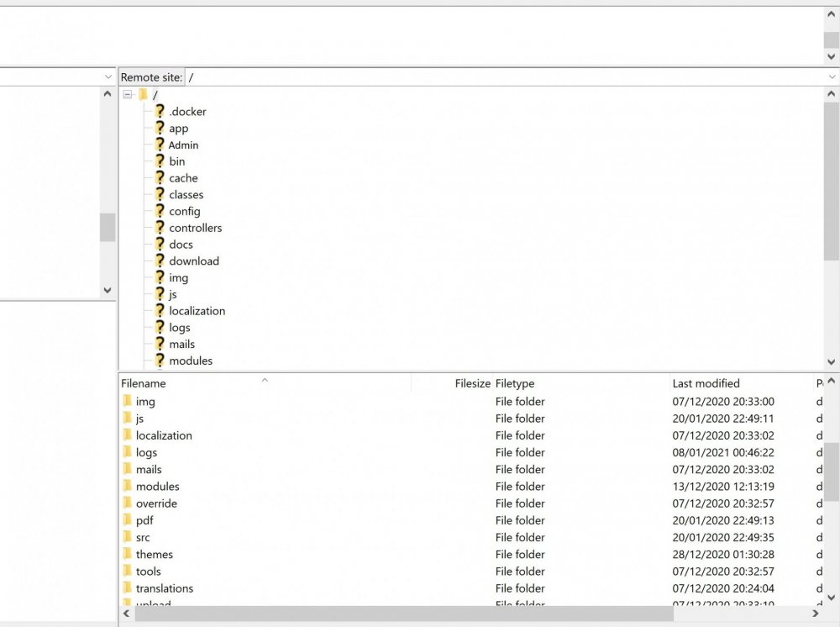Click the local tree scroll up arrow
This screenshot has width=840, height=627.
[x=108, y=94]
